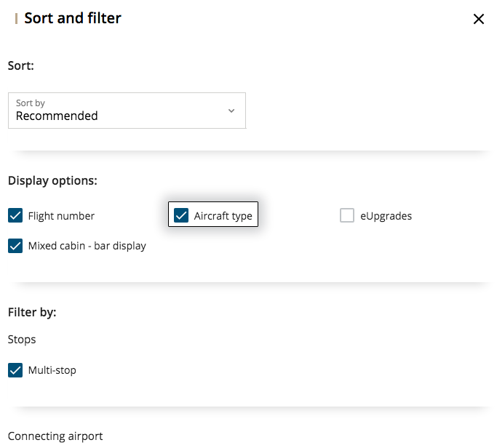Click the Mixed cabin - bar display label
Screen dimensions: 497x448
click(87, 246)
